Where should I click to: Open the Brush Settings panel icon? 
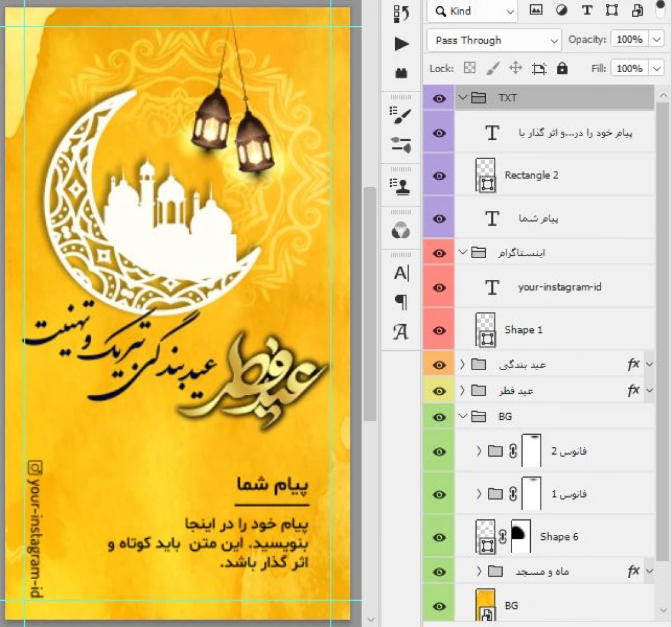[x=401, y=114]
